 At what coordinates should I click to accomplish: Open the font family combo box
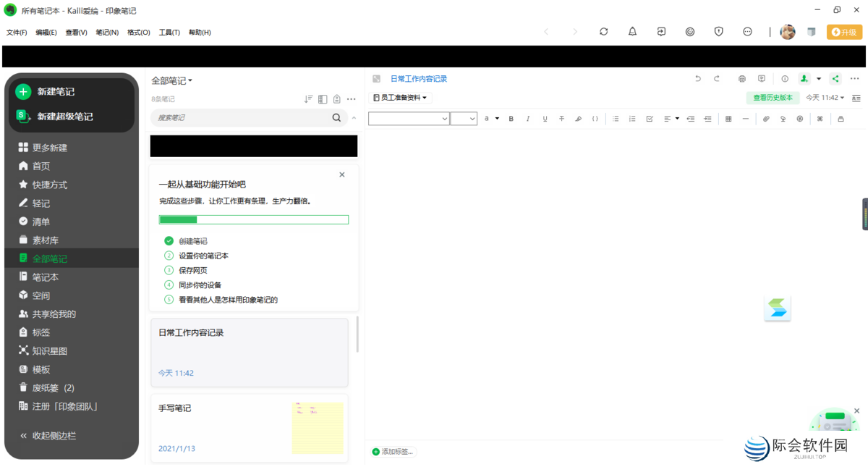(409, 119)
